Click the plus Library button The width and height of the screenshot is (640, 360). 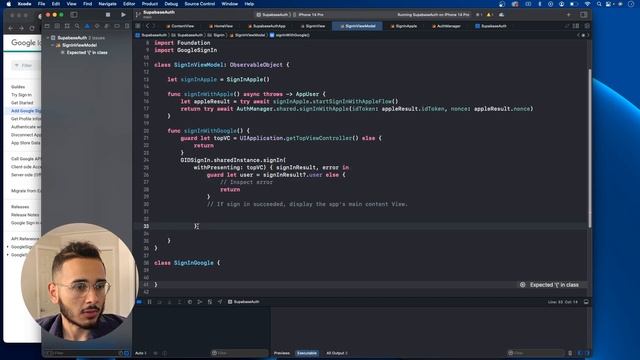click(569, 15)
